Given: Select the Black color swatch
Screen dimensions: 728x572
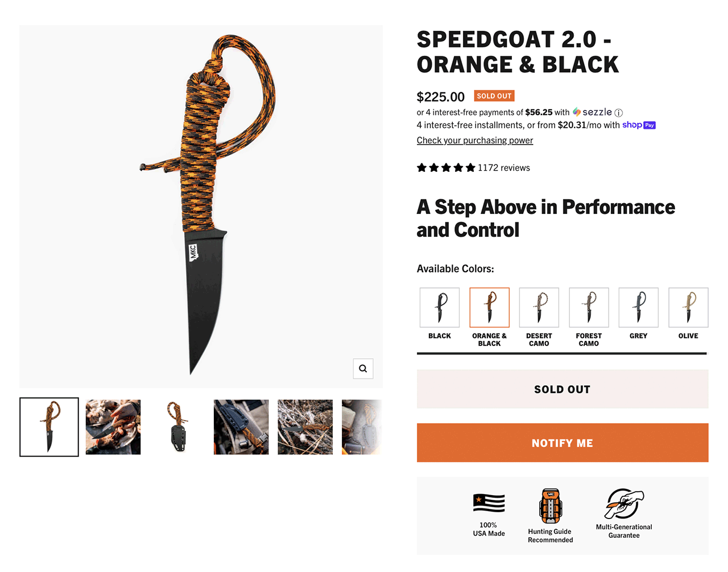Looking at the screenshot, I should pos(440,308).
